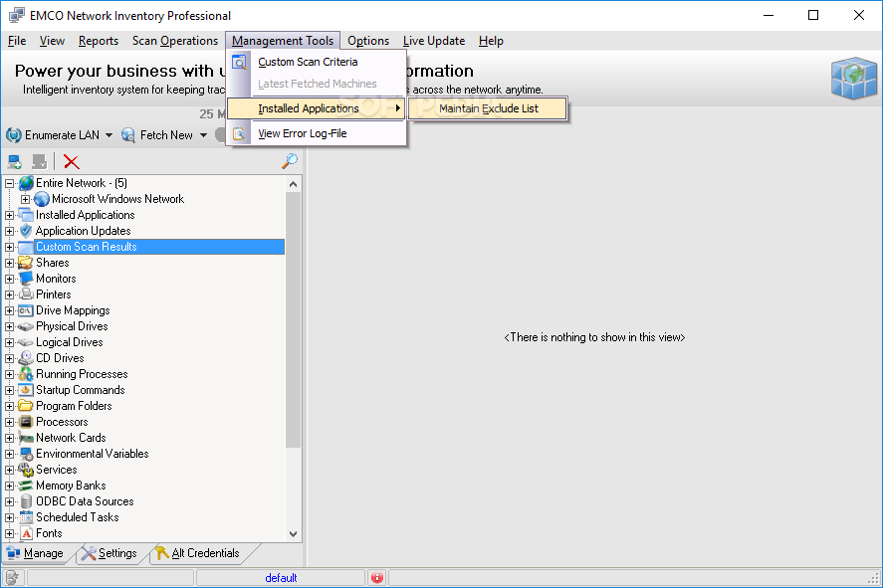
Task: Click the Monitors icon in tree
Action: pos(26,279)
